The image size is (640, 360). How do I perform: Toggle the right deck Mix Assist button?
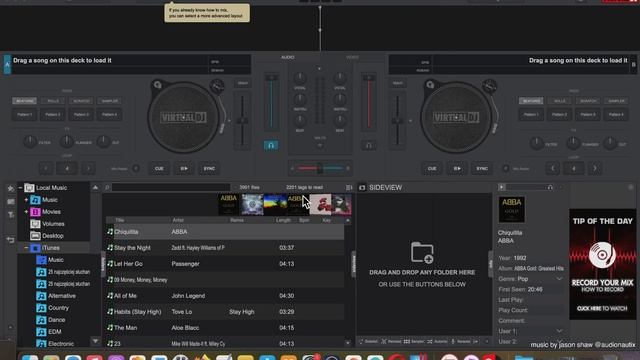coord(506,168)
